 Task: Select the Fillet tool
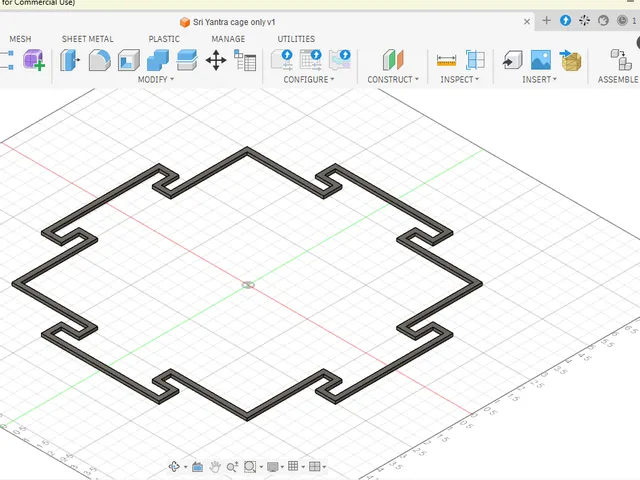pyautogui.click(x=99, y=60)
